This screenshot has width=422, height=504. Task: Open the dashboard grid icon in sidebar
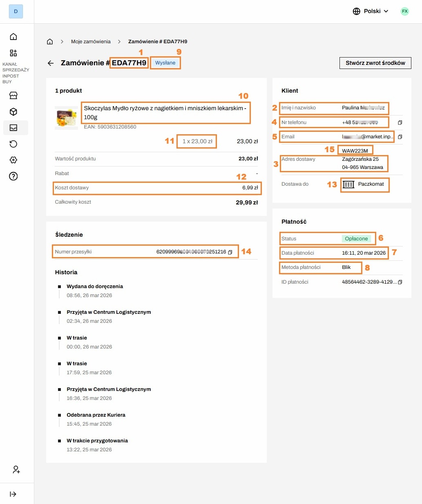13,53
